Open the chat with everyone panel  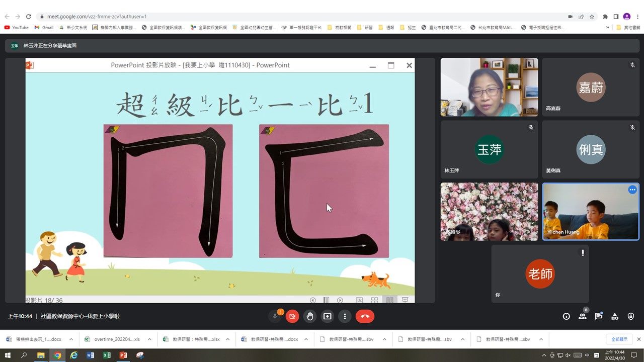point(598,316)
